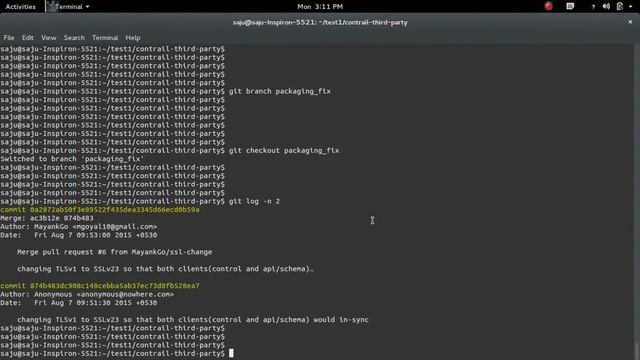Click the 'git checkout packaging_fix' command text
Viewport: 640px width, 360px height.
pos(284,150)
